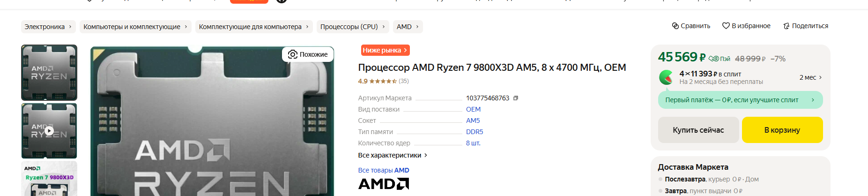Viewport: 868px width, 196px height.
Task: Click the Split payment pie icon
Action: [666, 77]
